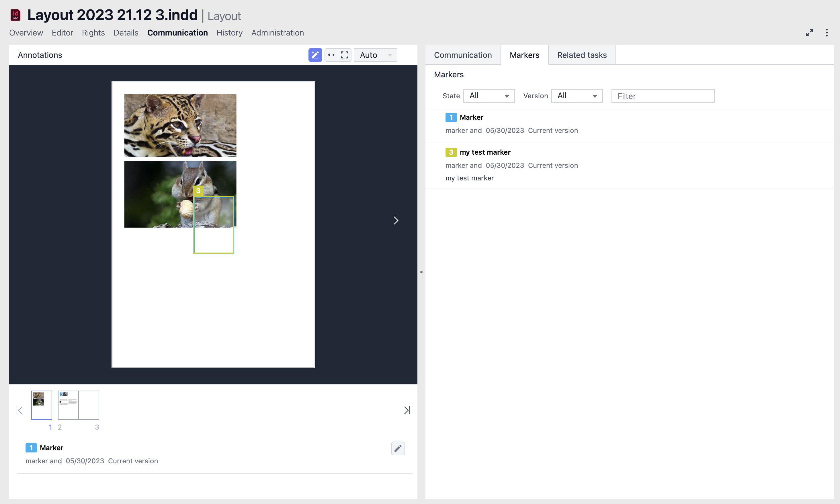The image size is (840, 504).
Task: Switch to the Related tasks tab
Action: 582,55
